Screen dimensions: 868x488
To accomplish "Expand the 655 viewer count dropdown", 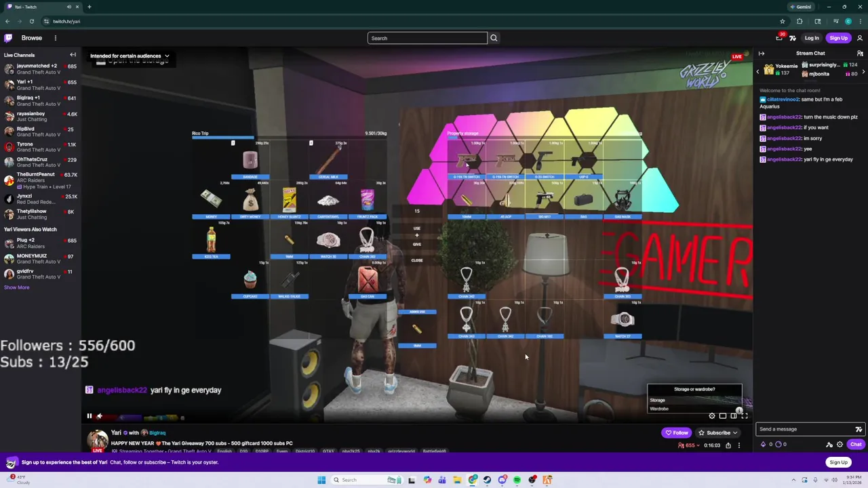I will point(688,445).
